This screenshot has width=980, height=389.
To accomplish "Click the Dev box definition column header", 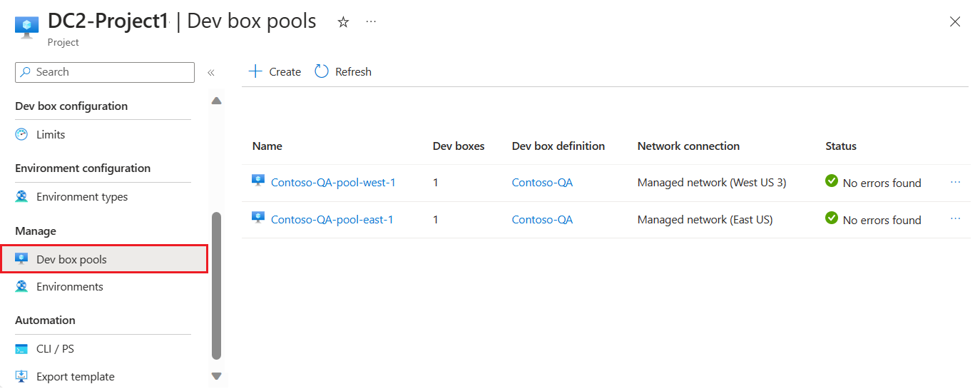I will click(558, 146).
